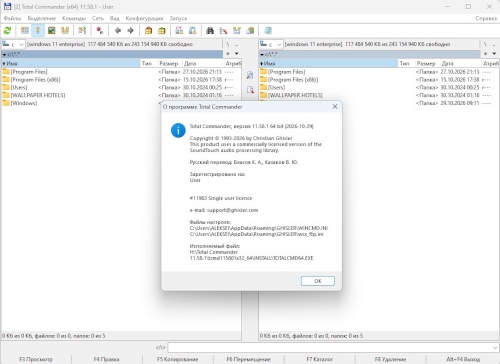The height and width of the screenshot is (364, 500).
Task: Click the F5 Копирование button
Action: [x=178, y=359]
